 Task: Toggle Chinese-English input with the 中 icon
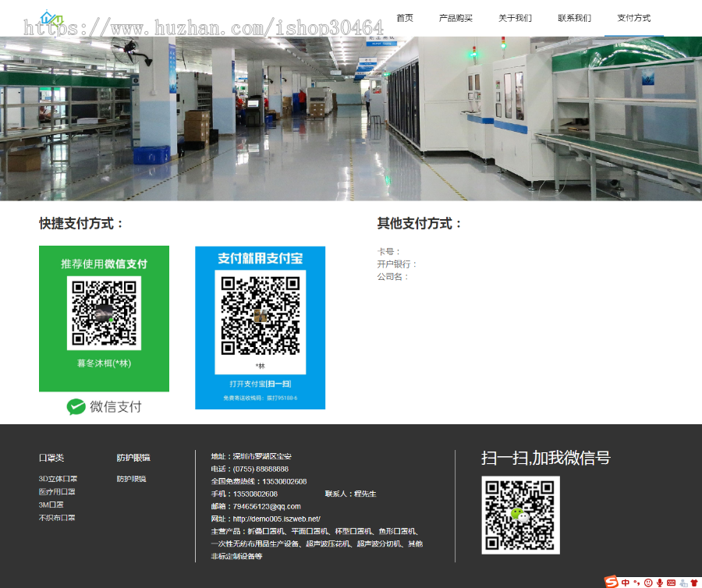pos(626,582)
